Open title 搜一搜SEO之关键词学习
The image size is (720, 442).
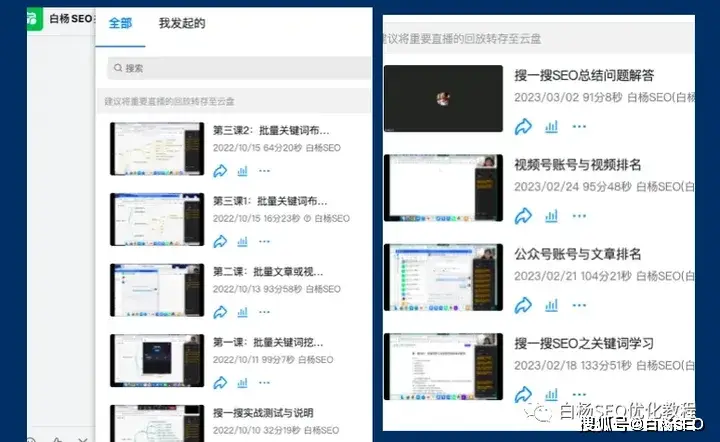point(584,343)
